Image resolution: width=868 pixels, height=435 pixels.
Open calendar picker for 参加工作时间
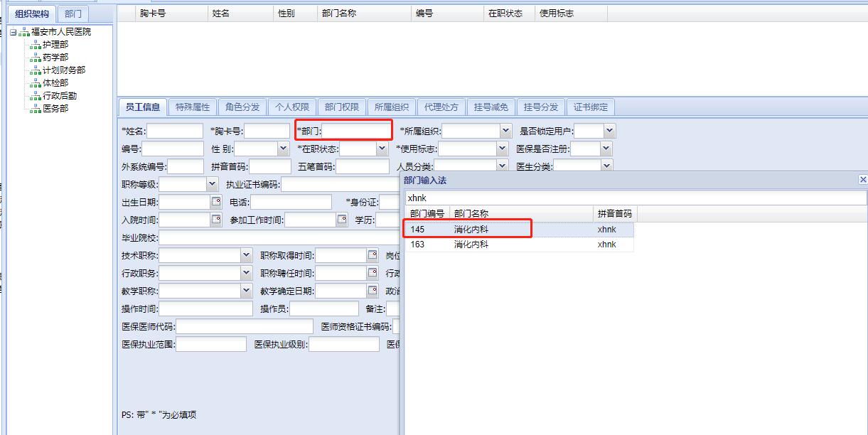(341, 220)
